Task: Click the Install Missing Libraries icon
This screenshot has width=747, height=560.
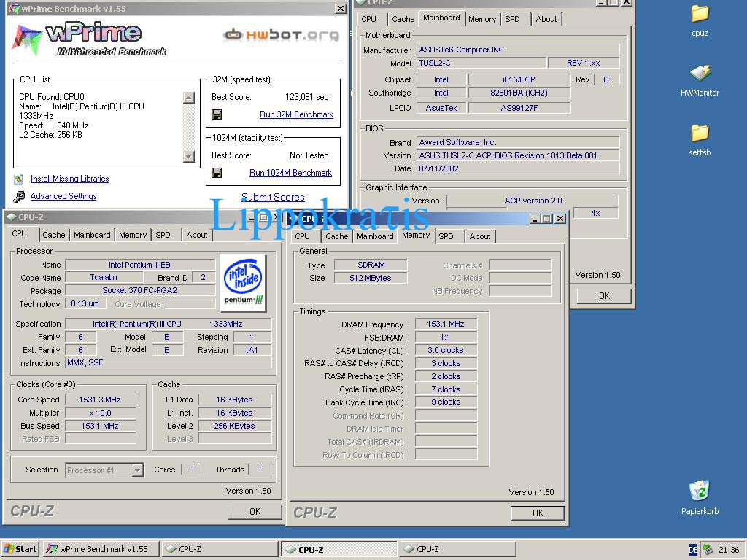Action: coord(18,179)
